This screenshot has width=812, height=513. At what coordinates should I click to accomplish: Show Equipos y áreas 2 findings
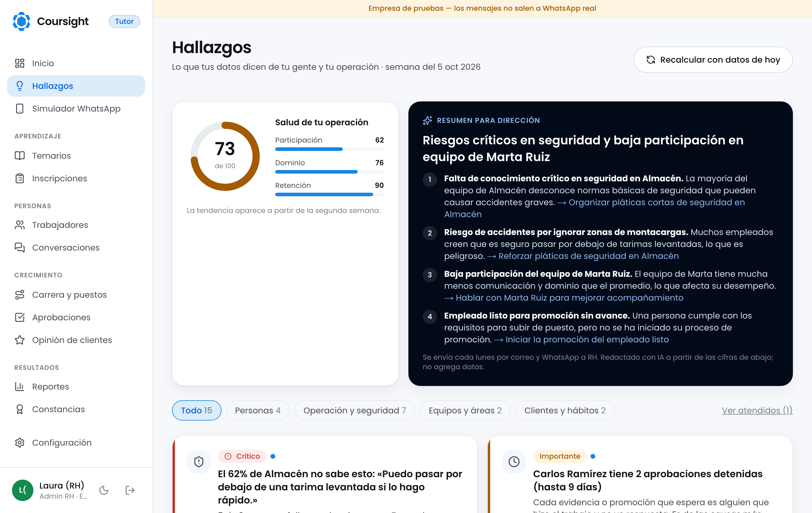tap(465, 410)
